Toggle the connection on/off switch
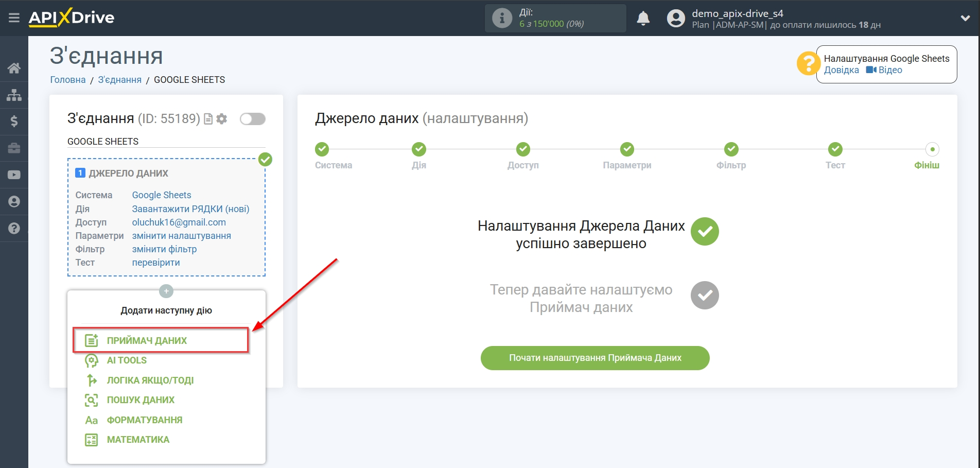 (x=253, y=119)
